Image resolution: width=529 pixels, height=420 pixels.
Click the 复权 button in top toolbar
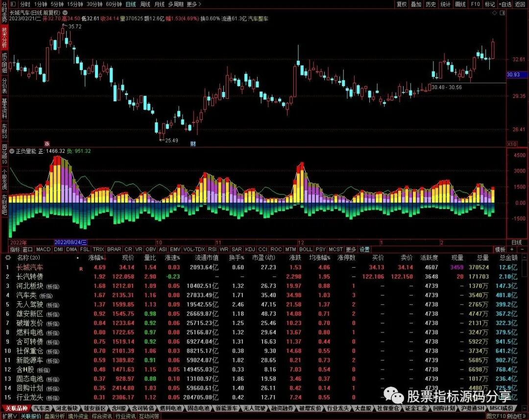pos(402,4)
